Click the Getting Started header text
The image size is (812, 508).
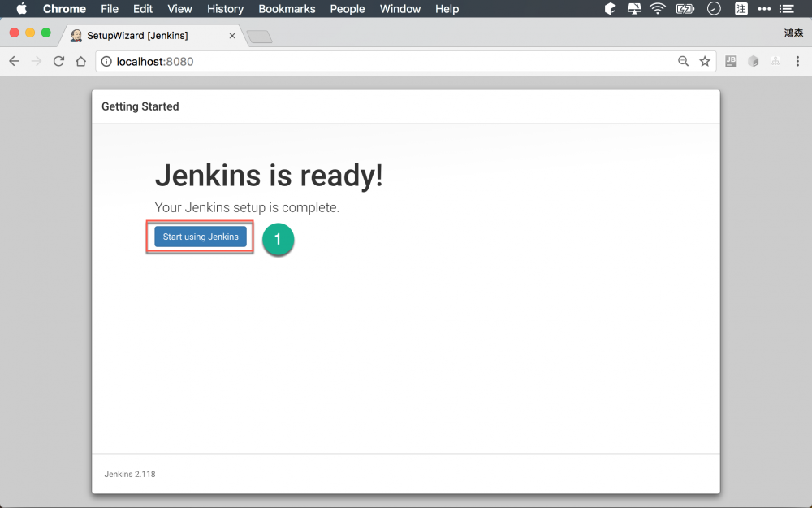[140, 106]
